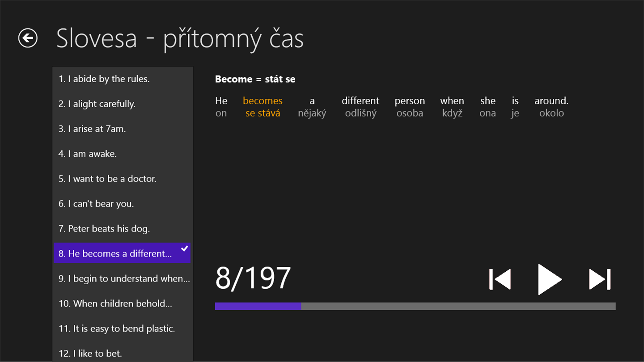Select "7. Peter beats his dog."

coord(104,229)
